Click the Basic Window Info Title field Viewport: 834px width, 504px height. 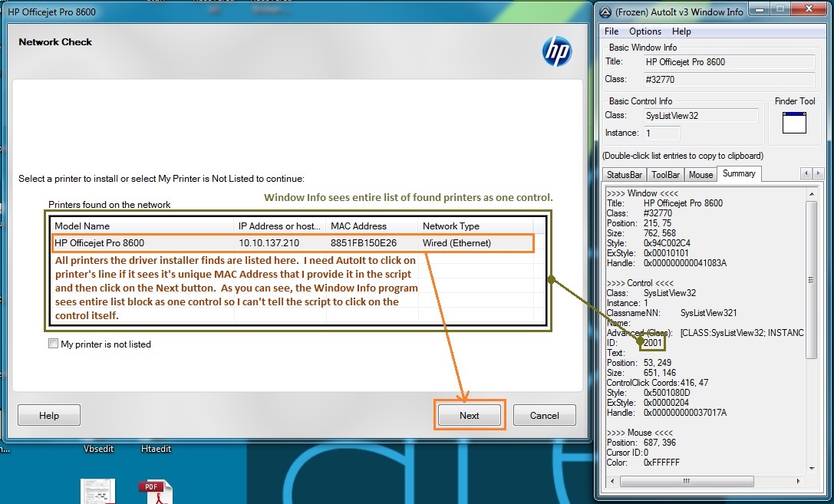(x=729, y=62)
